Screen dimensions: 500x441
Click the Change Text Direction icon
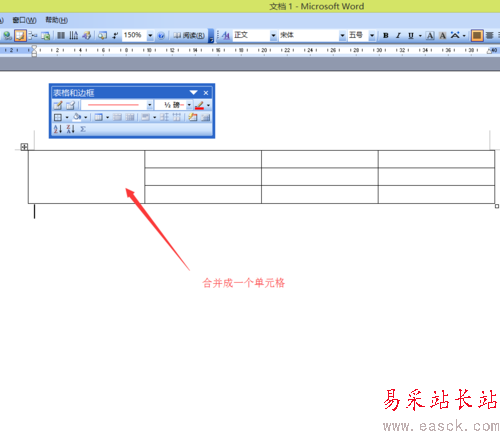tap(205, 117)
